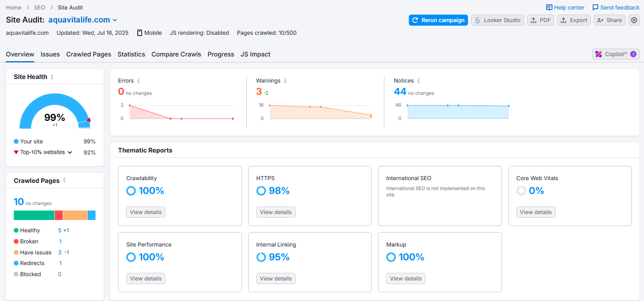View details for Internal Linking
The width and height of the screenshot is (644, 301).
[x=276, y=278]
